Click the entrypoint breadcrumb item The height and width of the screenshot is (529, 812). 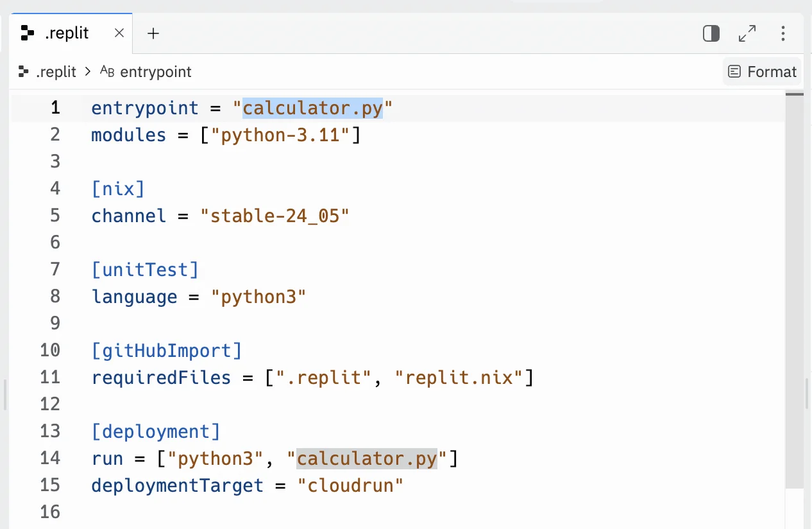click(146, 72)
